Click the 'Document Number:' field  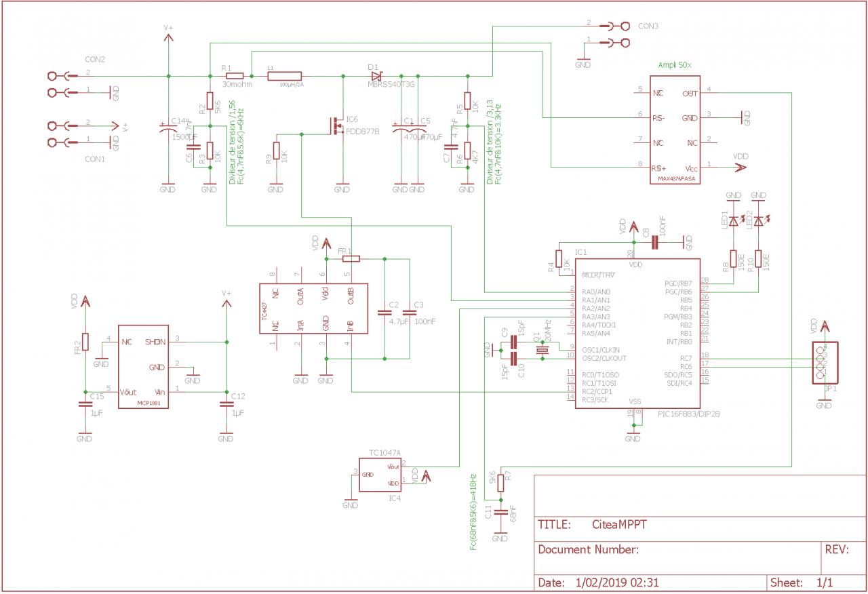click(677, 557)
